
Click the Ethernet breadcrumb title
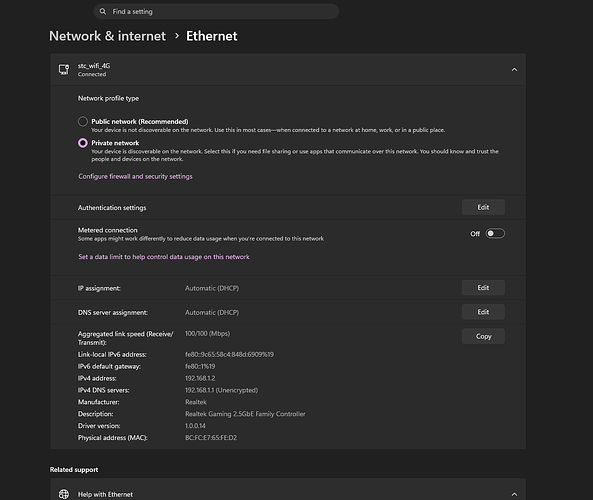coord(212,36)
